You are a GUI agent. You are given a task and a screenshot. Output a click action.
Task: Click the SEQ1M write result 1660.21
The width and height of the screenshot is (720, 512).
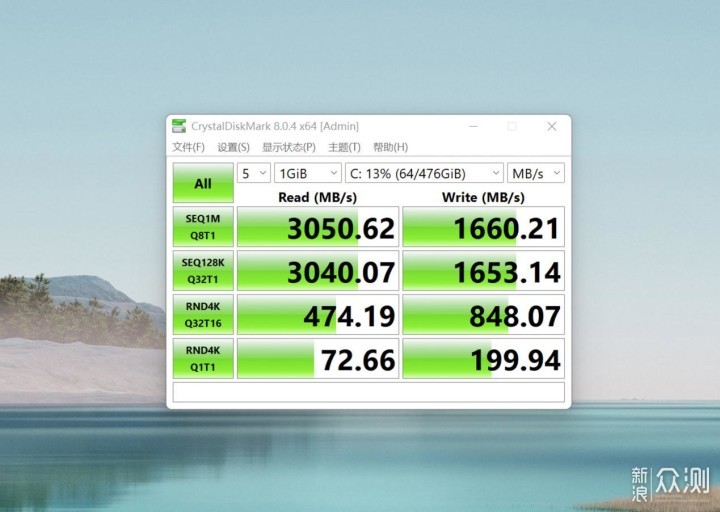click(x=484, y=226)
